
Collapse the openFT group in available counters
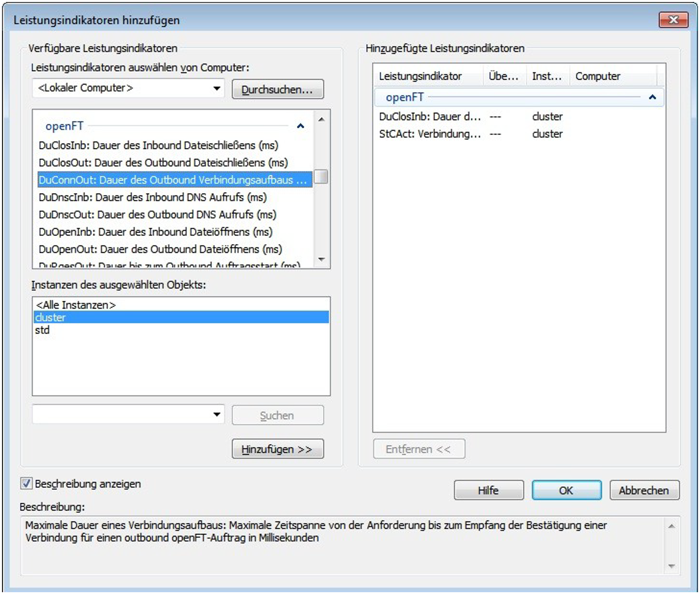pos(300,126)
